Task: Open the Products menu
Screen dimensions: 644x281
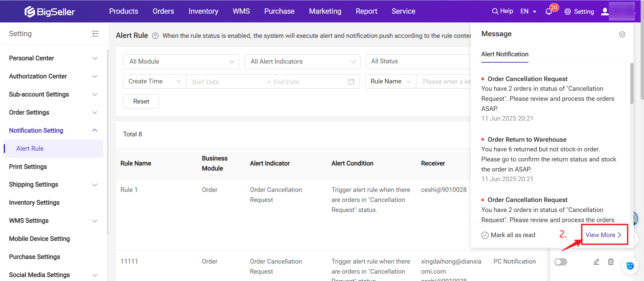Action: click(124, 11)
